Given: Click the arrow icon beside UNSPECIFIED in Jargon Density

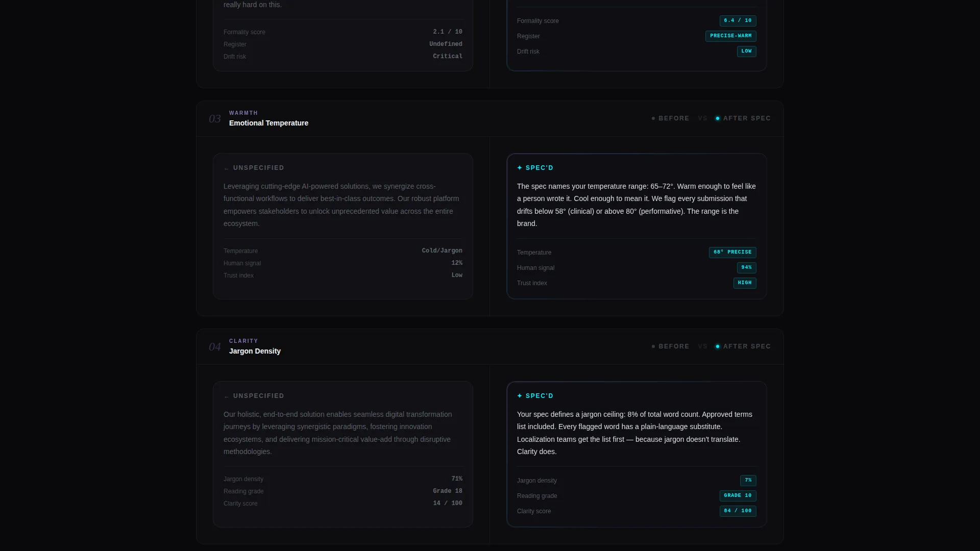Looking at the screenshot, I should [226, 396].
